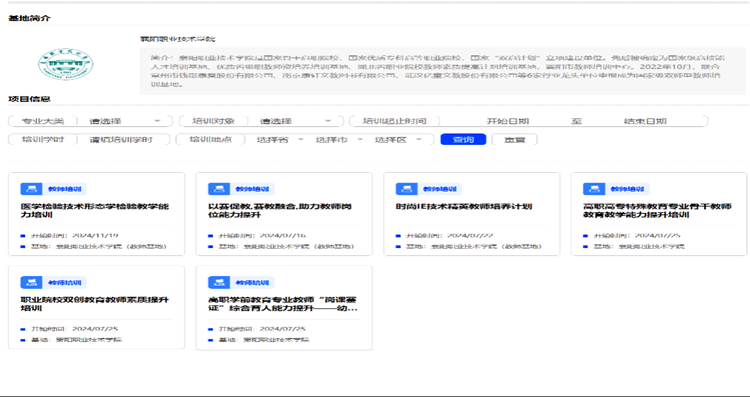Click the blue icon on the 医学检验技术形态学 card

31,188
